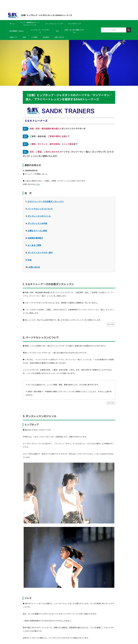The height and width of the screenshot is (644, 138).
Task: Open the お問い合わせ link in the table of contents
Action: click(34, 267)
